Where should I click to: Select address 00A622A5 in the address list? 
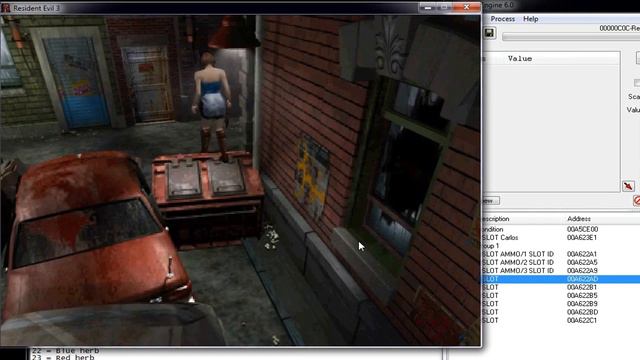pos(582,262)
